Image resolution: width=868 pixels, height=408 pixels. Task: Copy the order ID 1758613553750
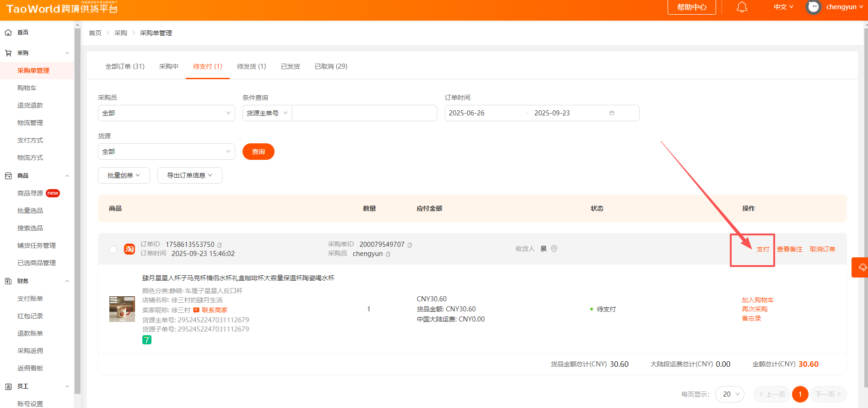(x=220, y=245)
